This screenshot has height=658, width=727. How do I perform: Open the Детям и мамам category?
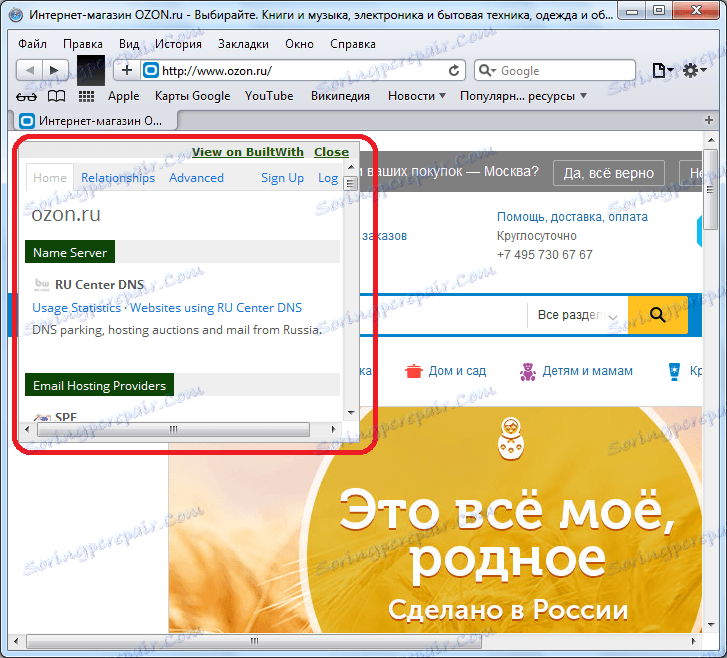(x=587, y=371)
